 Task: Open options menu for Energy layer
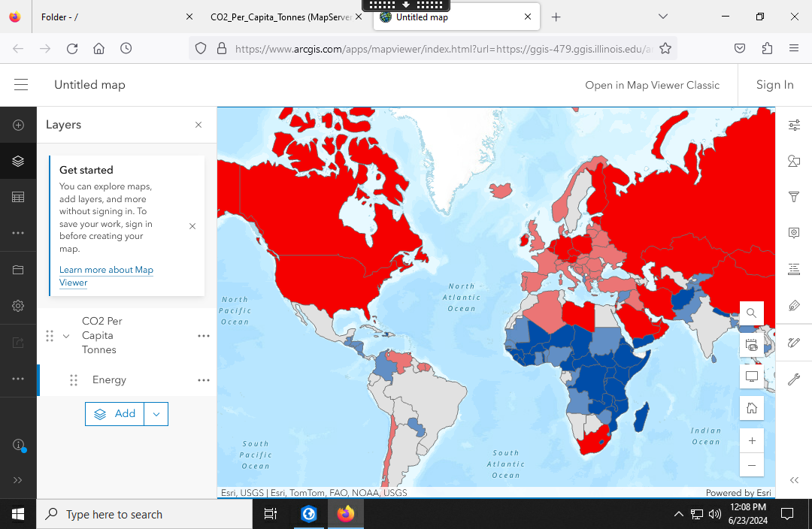tap(203, 380)
